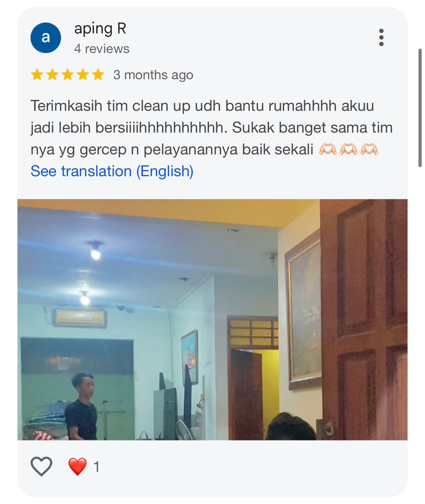Click the first yellow rating star
The image size is (425, 504).
37,75
